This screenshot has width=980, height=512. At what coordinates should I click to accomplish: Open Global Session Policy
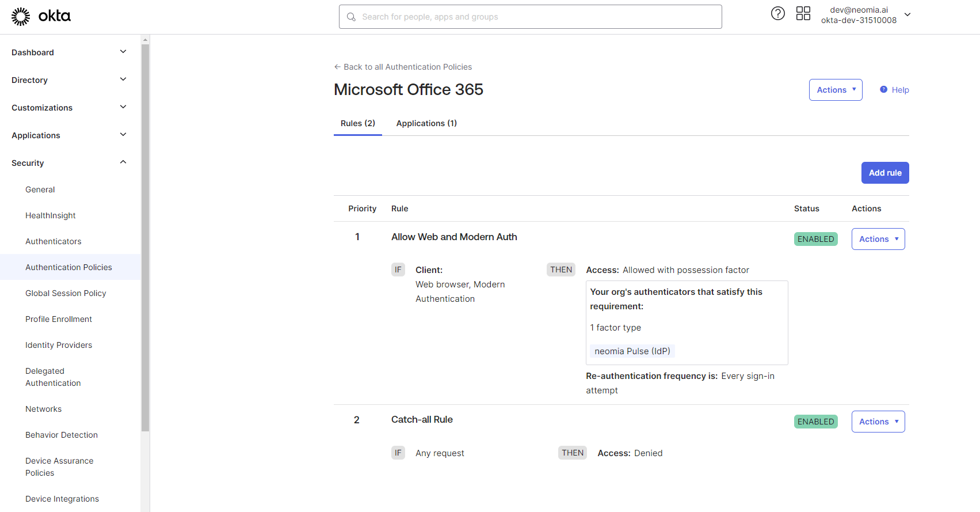tap(66, 293)
